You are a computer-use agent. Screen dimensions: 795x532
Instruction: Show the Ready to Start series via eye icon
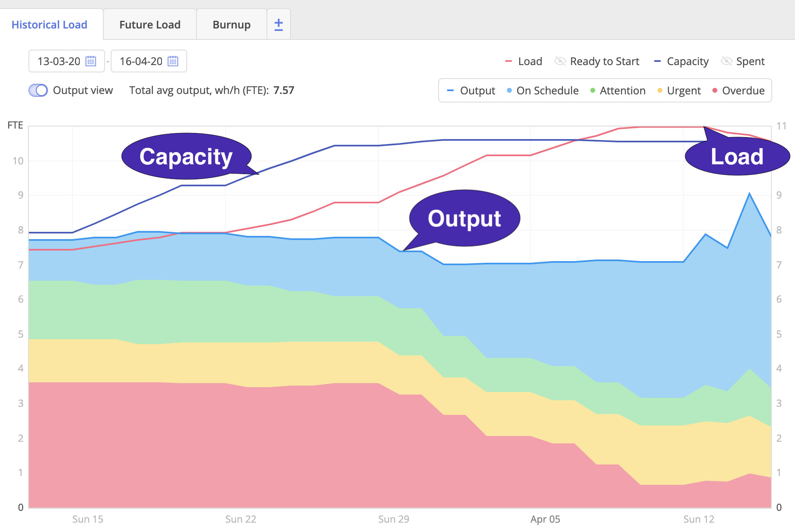[x=560, y=61]
